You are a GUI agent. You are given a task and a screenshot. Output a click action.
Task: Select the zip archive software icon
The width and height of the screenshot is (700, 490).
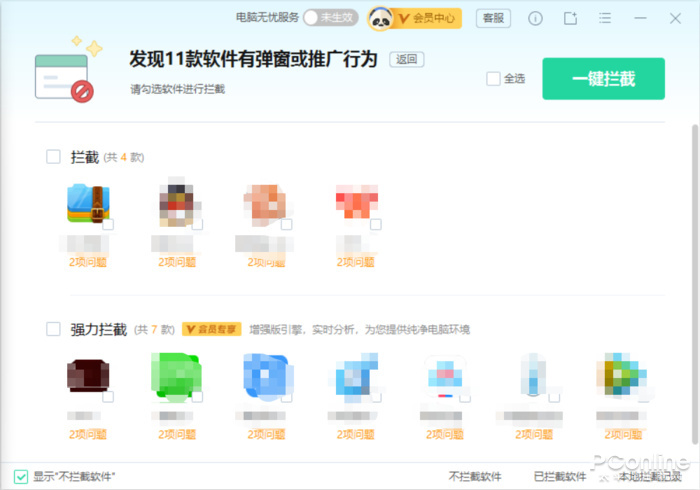[88, 203]
